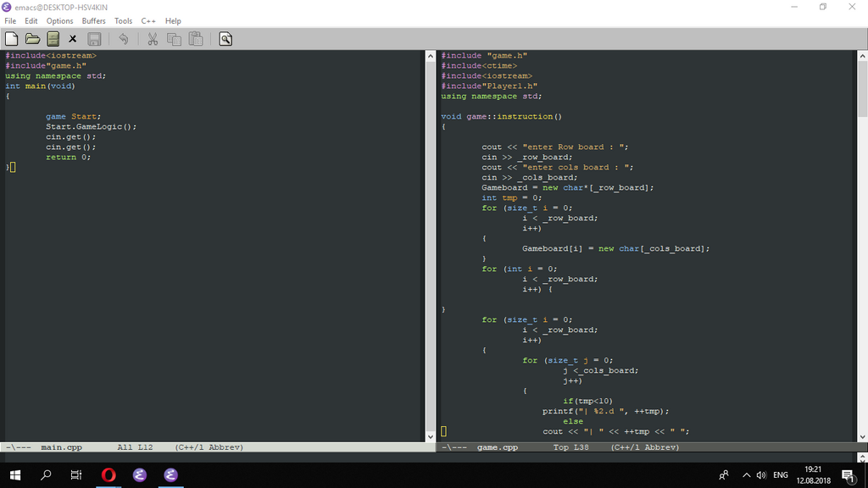Open the File menu
This screenshot has width=868, height=488.
10,21
